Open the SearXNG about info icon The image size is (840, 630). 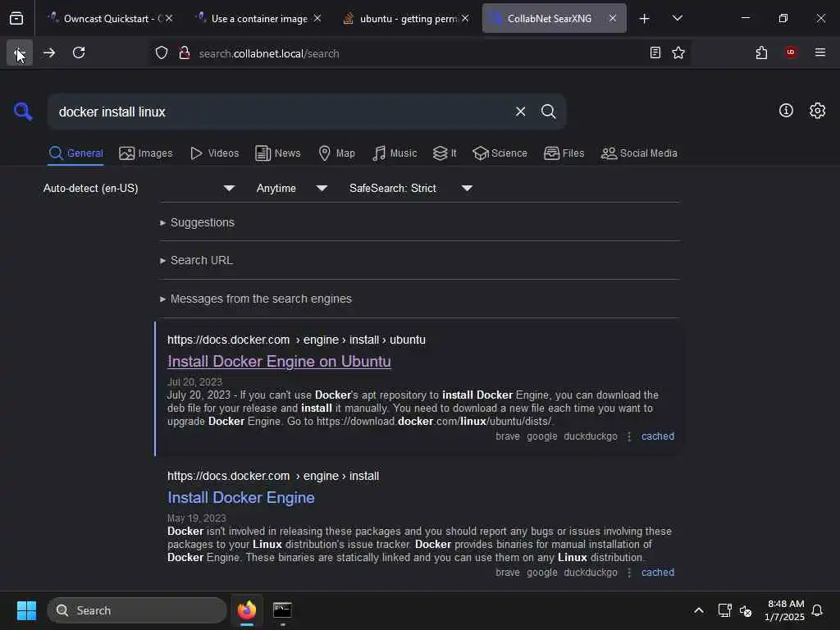[x=786, y=111]
